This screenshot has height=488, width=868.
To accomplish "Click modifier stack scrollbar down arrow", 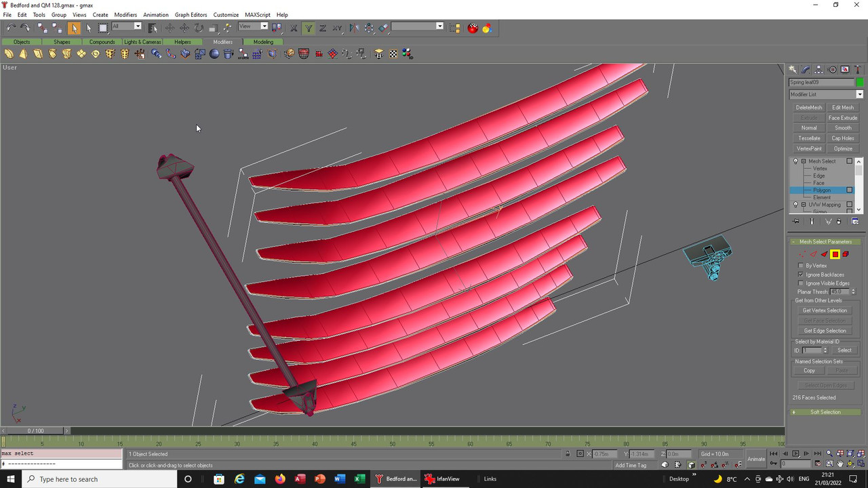I will [860, 209].
